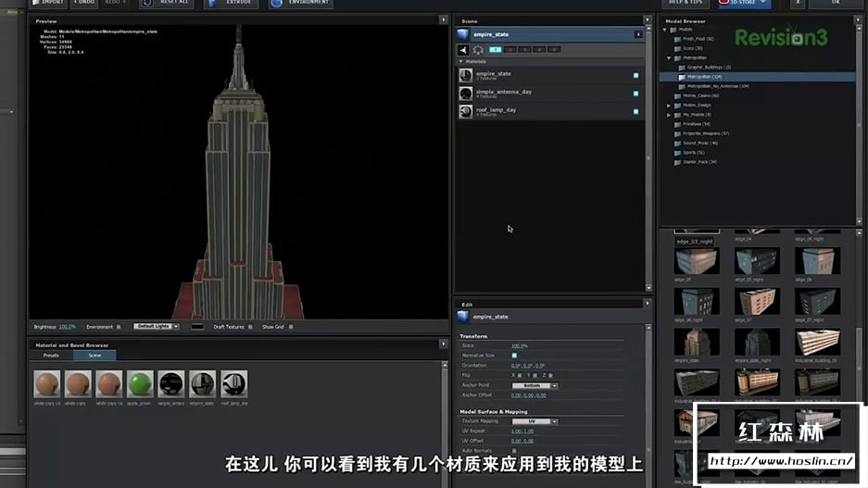Viewport: 868px width, 488px height.
Task: Toggle the Flip Z checkbox
Action: point(550,376)
